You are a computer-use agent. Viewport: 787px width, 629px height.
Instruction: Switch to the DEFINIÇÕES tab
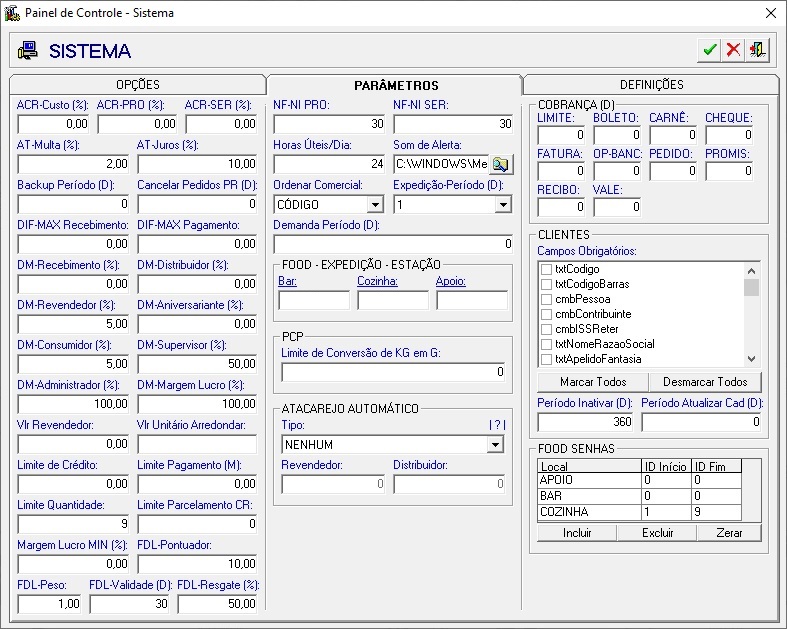[651, 85]
